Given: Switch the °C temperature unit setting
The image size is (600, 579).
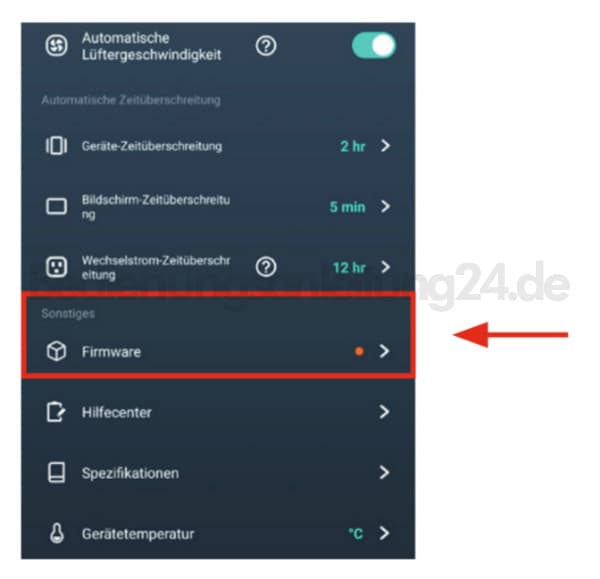Looking at the screenshot, I should tap(355, 533).
